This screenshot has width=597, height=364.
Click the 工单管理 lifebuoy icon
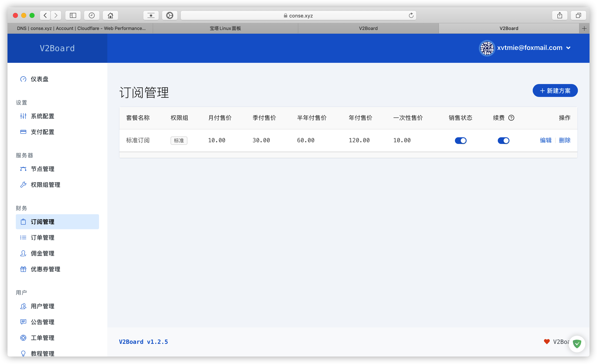pos(23,338)
